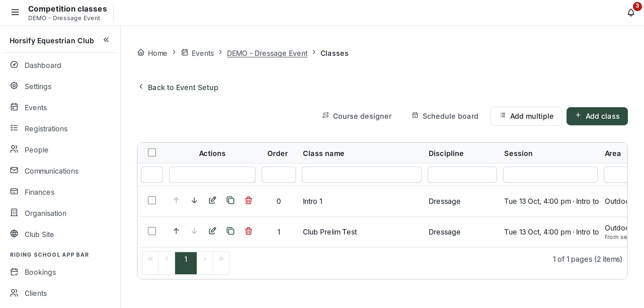Screen dimensions: 644x308
Task: Focus the Order filter field
Action: [x=278, y=174]
